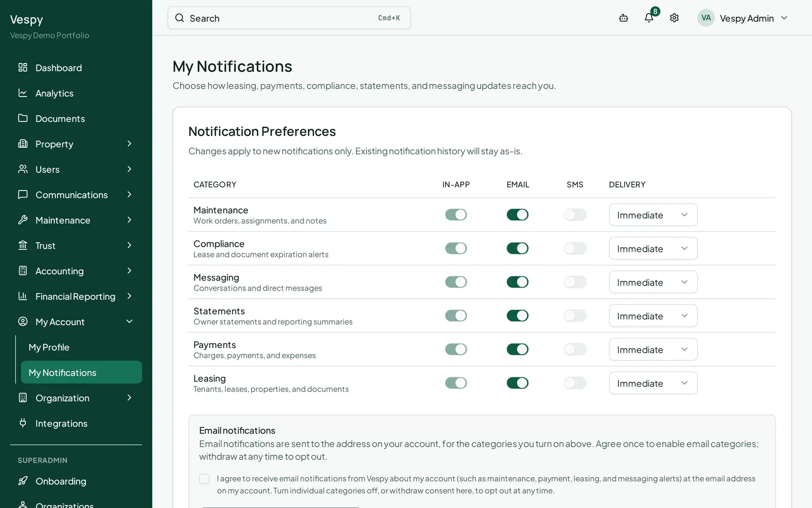812x508 pixels.
Task: Open Statements delivery dropdown
Action: point(653,315)
